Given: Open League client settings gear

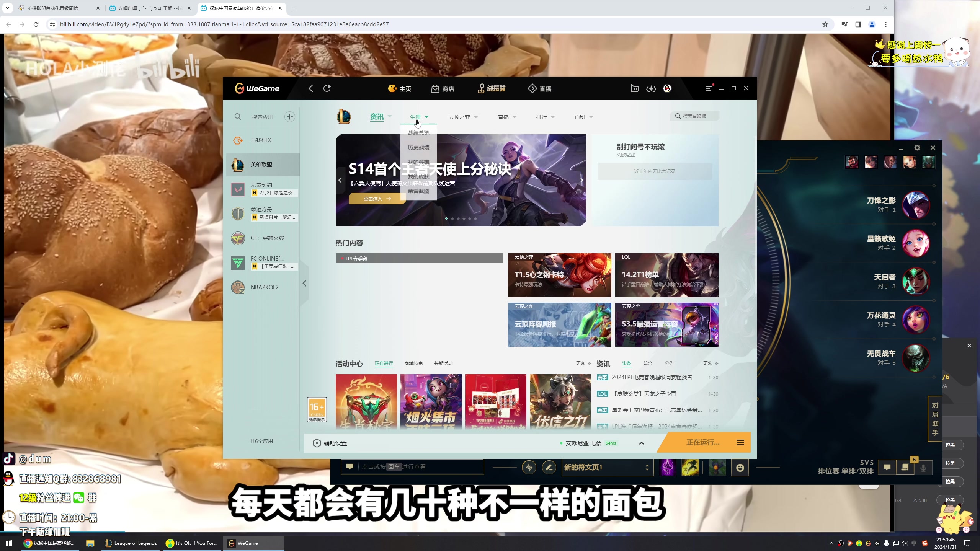Looking at the screenshot, I should coord(917,148).
